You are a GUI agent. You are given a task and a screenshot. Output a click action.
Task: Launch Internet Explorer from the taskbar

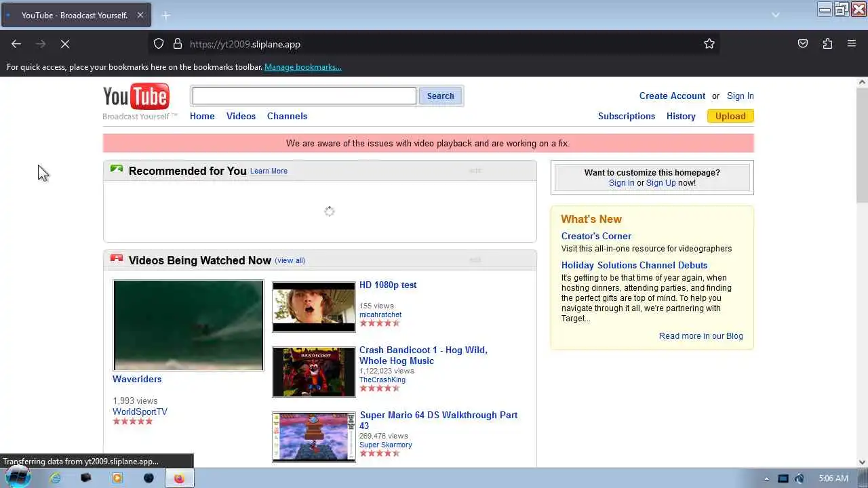[55, 478]
